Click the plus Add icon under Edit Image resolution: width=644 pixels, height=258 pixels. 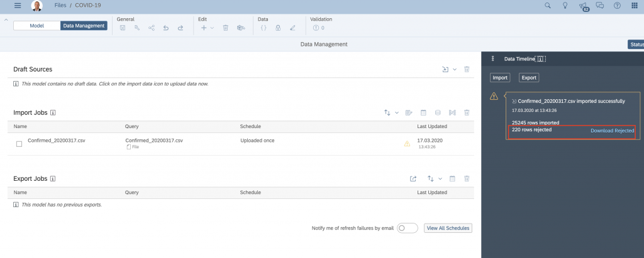(204, 28)
